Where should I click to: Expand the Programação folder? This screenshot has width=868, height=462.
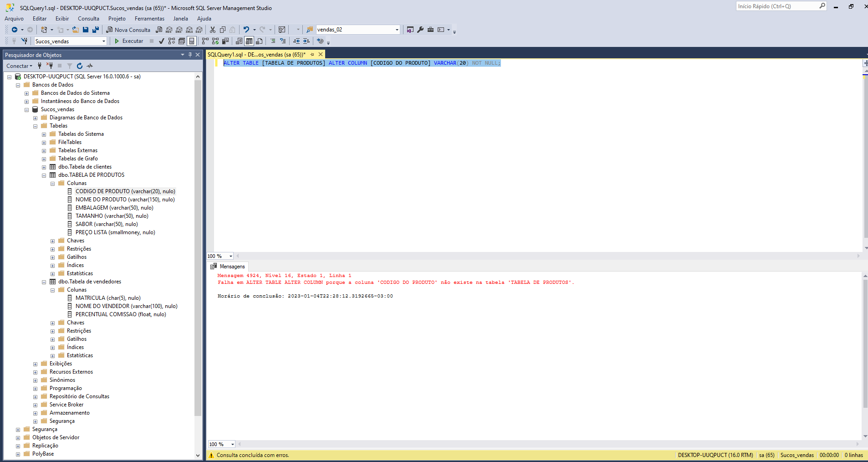click(x=36, y=389)
